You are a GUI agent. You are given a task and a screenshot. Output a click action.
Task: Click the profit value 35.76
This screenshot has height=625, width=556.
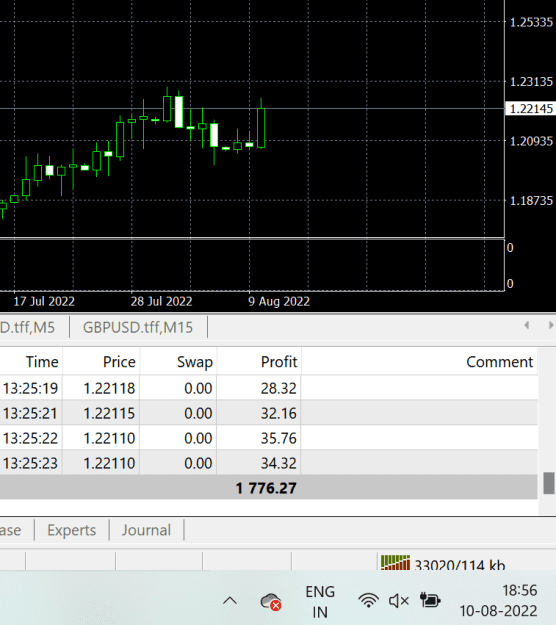click(x=279, y=438)
